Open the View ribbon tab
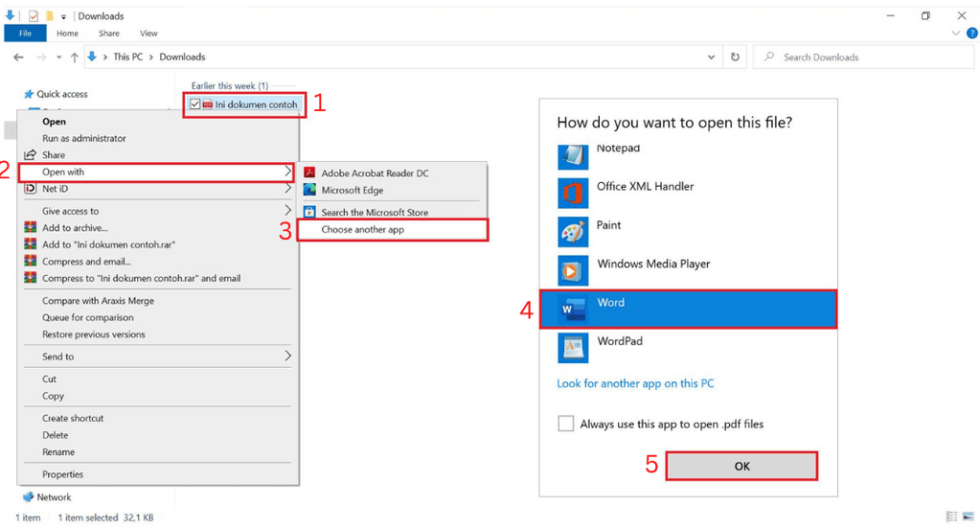This screenshot has height=529, width=980. point(148,34)
